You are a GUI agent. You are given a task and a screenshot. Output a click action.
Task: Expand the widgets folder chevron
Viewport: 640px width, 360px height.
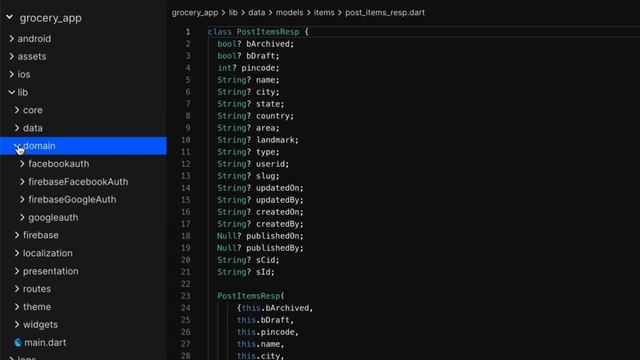point(17,324)
